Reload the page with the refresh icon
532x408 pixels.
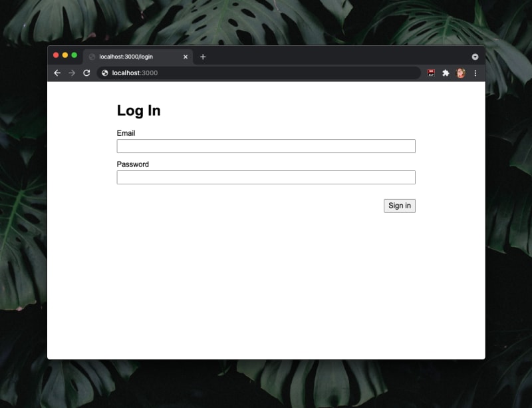pyautogui.click(x=86, y=73)
